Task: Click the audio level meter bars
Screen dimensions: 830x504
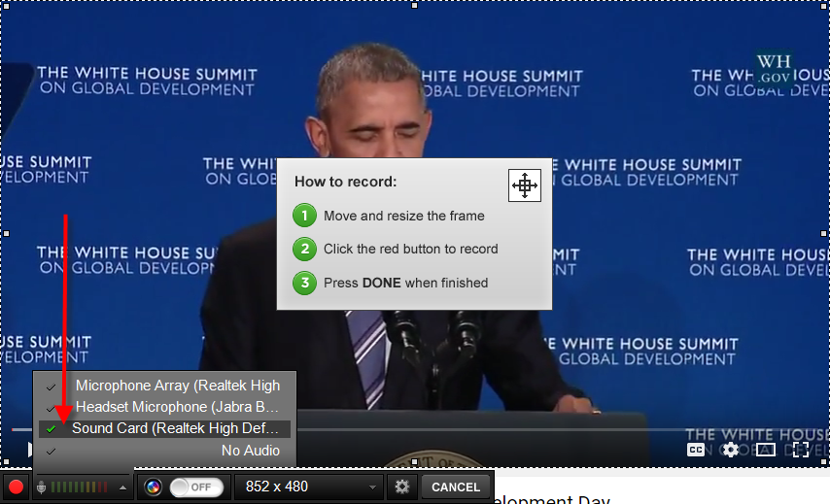Action: click(80, 487)
